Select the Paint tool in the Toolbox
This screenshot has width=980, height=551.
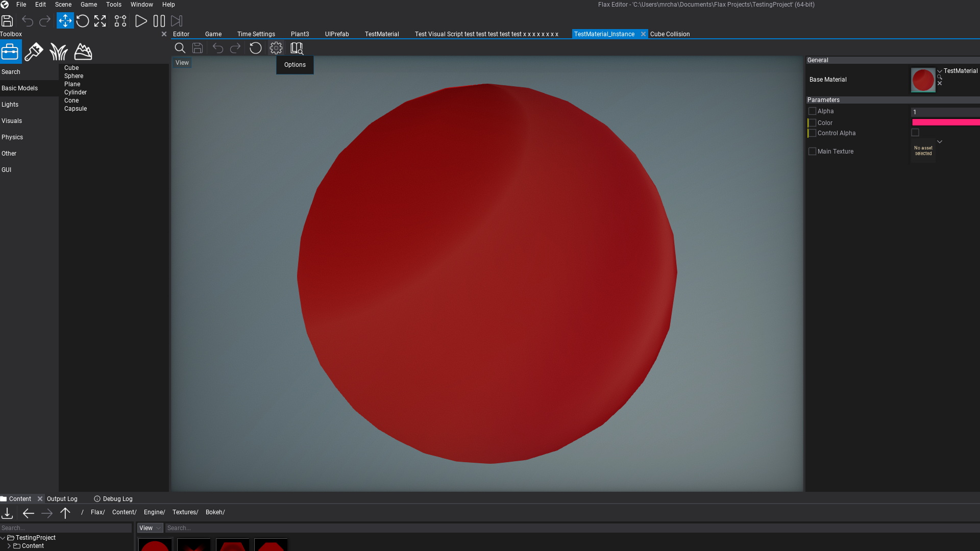point(34,51)
